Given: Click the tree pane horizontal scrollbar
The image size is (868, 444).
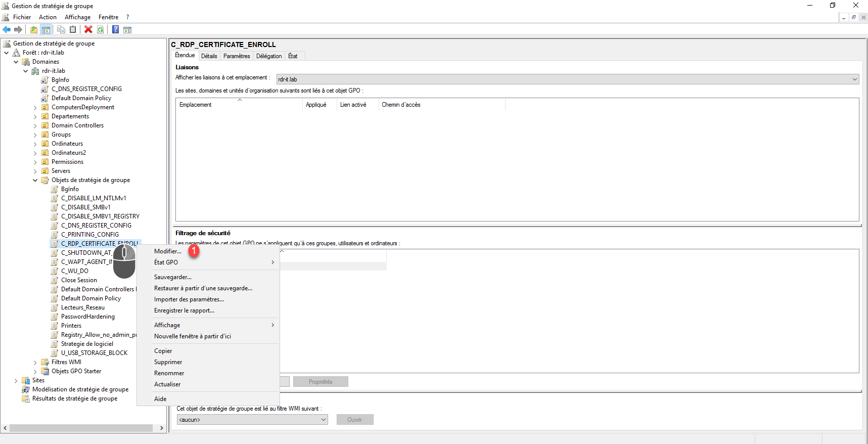Looking at the screenshot, I should tap(81, 428).
